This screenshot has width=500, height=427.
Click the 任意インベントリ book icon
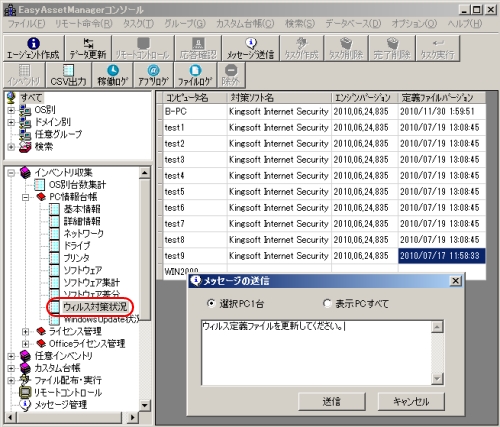click(x=25, y=356)
